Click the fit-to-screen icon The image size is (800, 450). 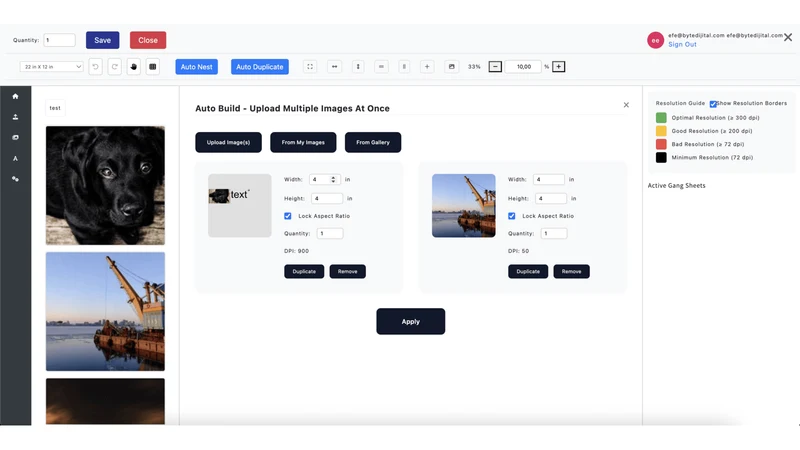pos(310,67)
